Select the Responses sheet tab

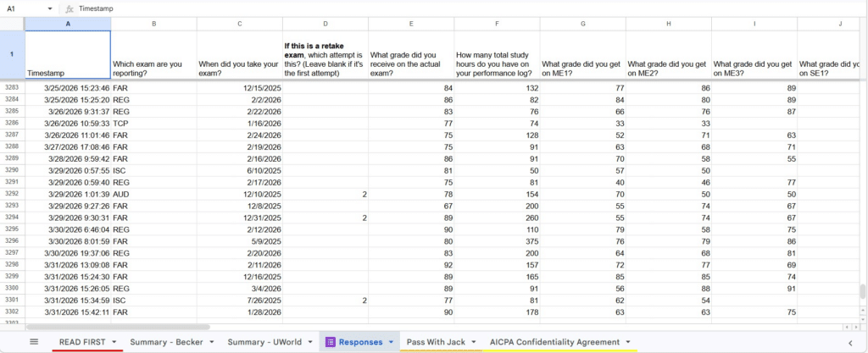[x=360, y=342]
